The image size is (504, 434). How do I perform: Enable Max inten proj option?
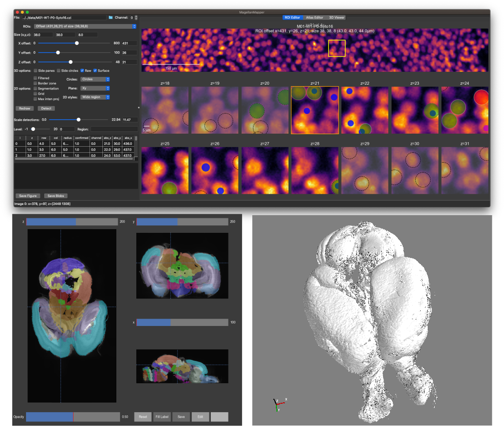[35, 99]
